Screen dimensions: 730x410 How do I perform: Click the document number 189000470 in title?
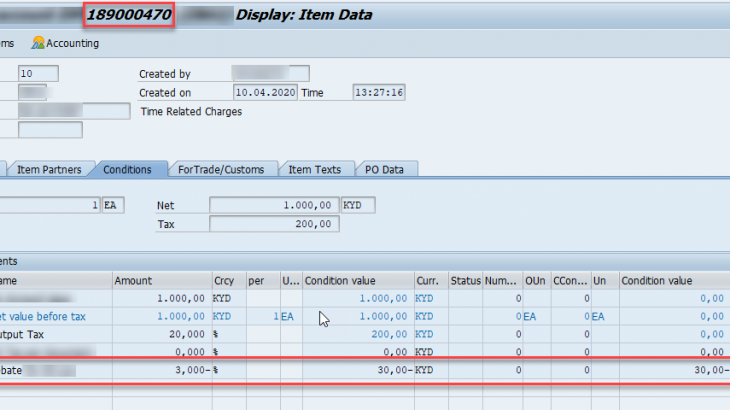pyautogui.click(x=129, y=15)
